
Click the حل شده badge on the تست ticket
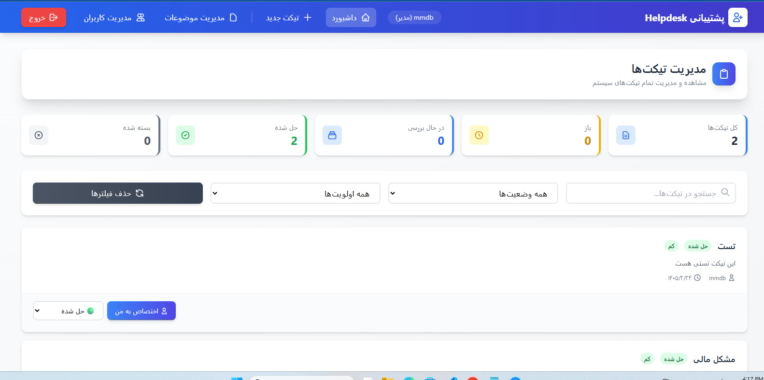pyautogui.click(x=698, y=247)
